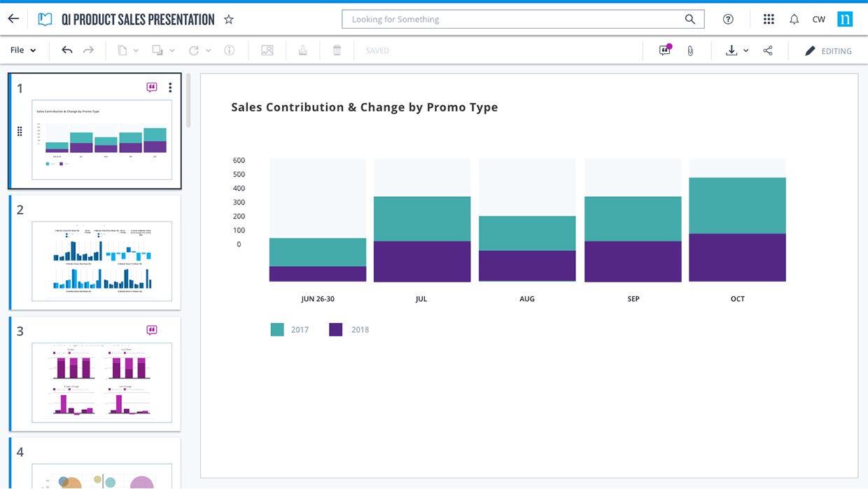
Task: Click the stamp icon in toolbar
Action: click(x=303, y=50)
